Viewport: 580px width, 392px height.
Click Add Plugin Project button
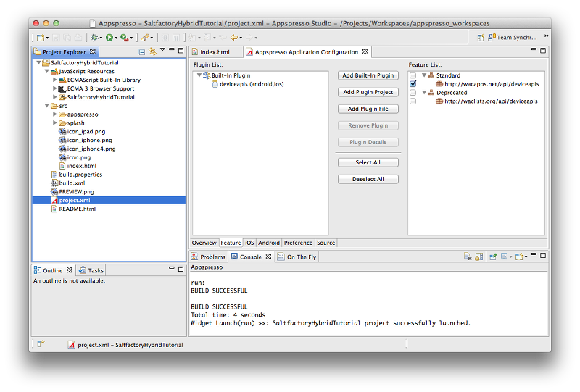click(x=368, y=92)
